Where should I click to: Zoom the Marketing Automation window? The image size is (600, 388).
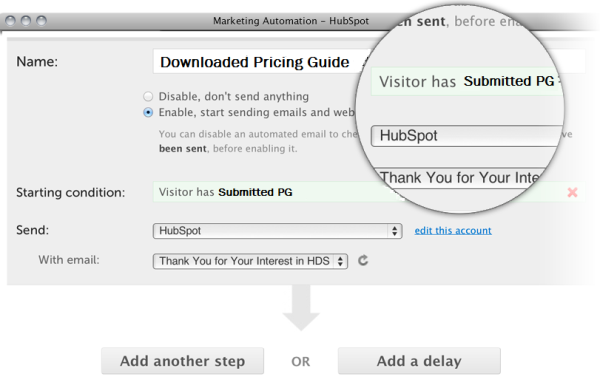(41, 20)
